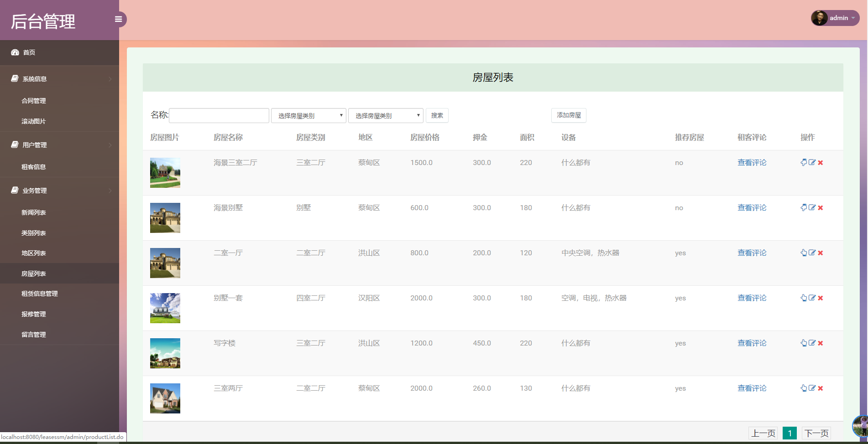Toggle the sidebar with the hamburger icon
868x444 pixels.
118,19
